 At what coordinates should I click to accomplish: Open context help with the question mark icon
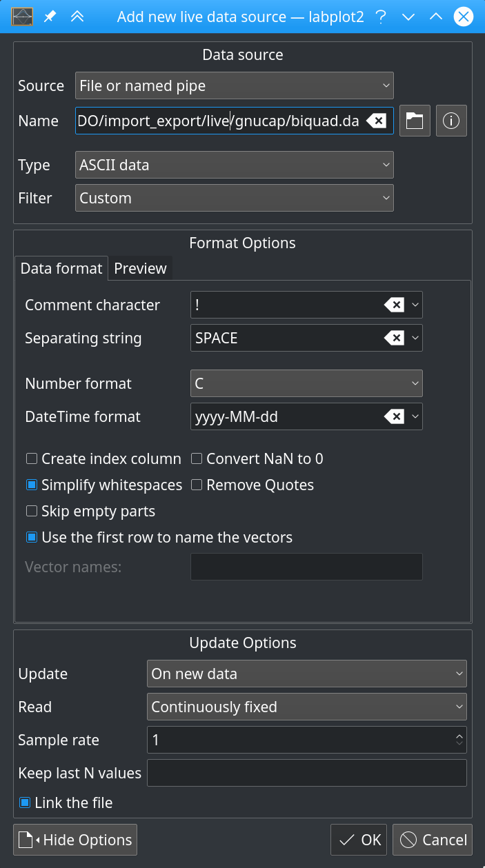[x=381, y=17]
